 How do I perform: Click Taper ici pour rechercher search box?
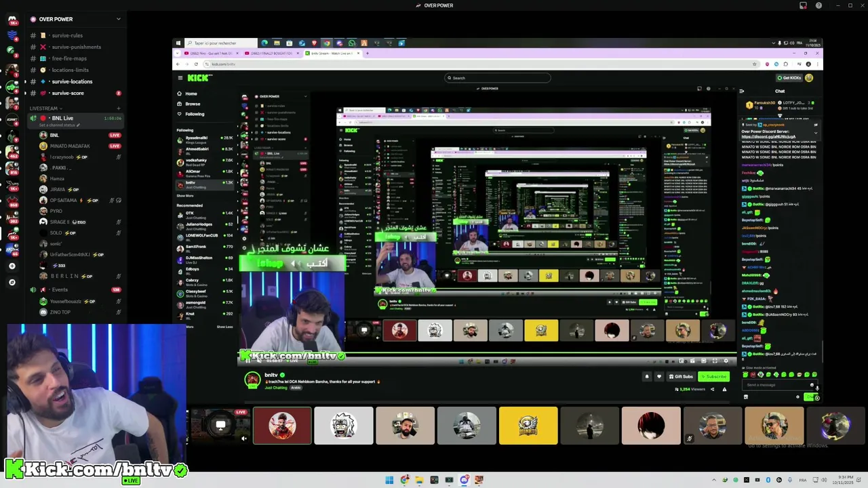220,43
